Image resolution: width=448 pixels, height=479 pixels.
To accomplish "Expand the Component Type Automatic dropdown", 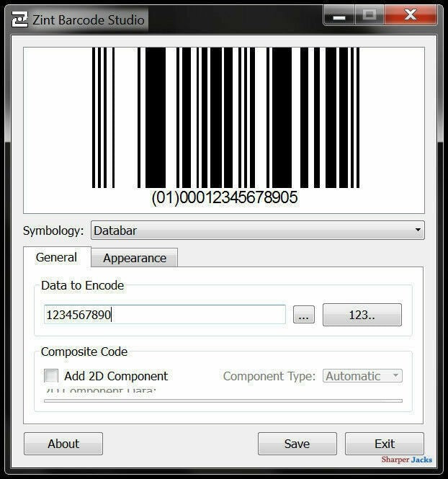I will [x=362, y=376].
